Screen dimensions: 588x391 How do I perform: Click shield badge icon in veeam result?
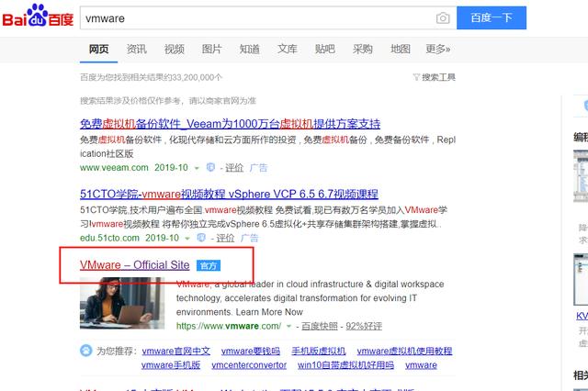[210, 167]
